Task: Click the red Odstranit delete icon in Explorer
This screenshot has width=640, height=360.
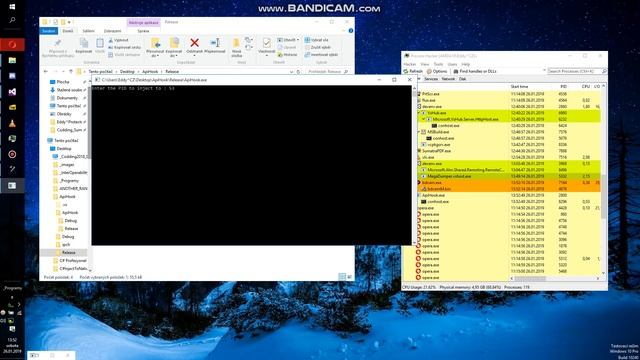Action: (194, 43)
